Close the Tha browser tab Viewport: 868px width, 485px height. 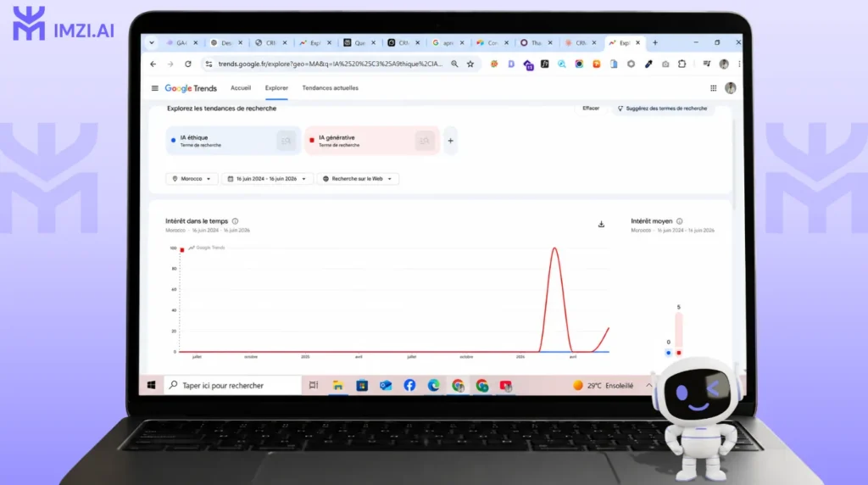tap(549, 42)
